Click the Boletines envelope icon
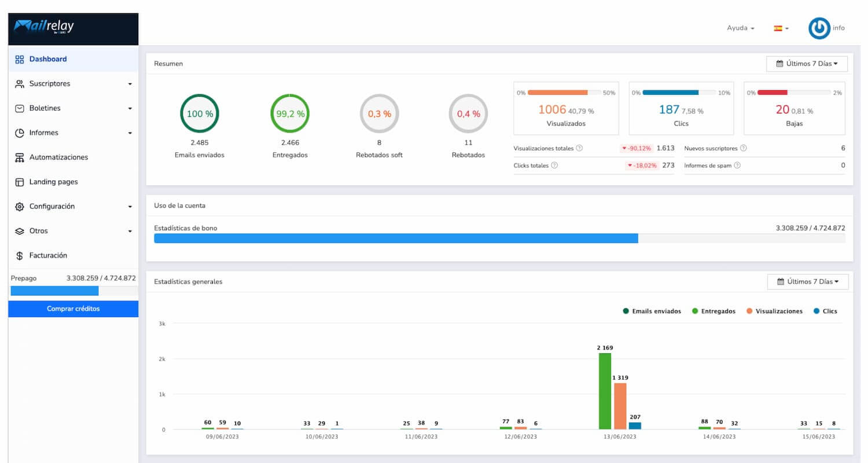 click(x=19, y=108)
